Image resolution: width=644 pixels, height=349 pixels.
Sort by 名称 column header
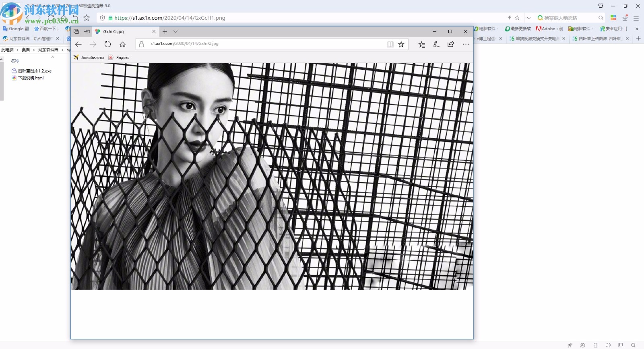click(x=15, y=61)
